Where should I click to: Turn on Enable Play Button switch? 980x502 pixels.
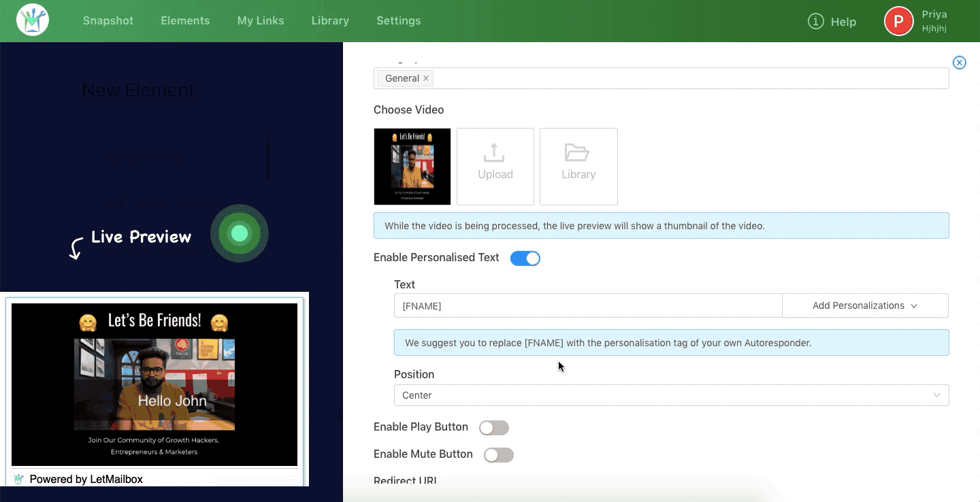[x=494, y=428]
